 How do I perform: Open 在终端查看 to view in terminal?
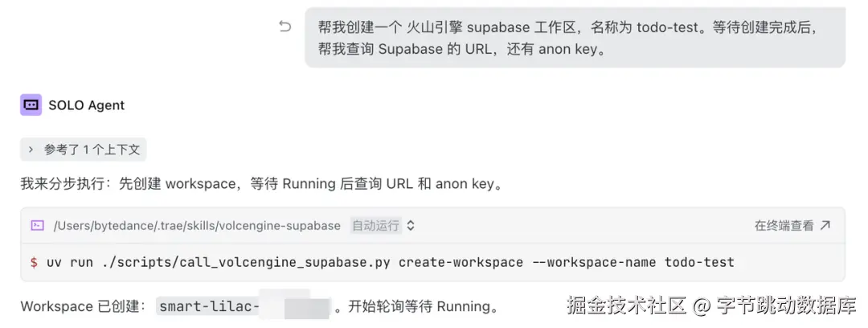[792, 225]
